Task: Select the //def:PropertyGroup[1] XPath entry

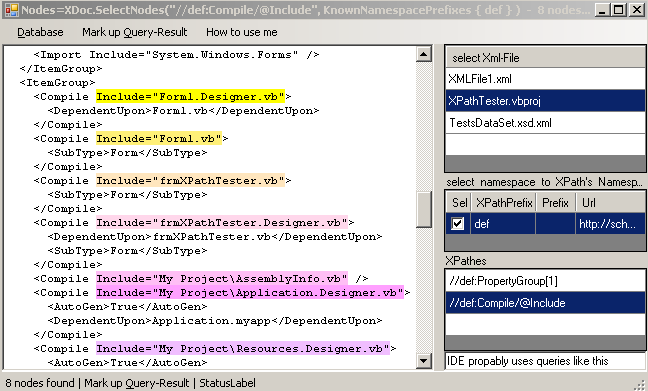Action: pyautogui.click(x=545, y=281)
